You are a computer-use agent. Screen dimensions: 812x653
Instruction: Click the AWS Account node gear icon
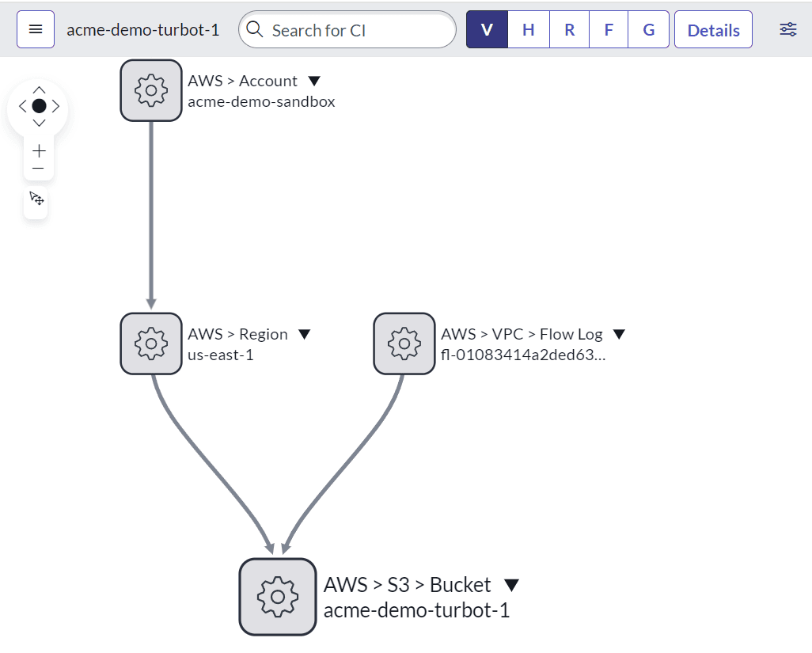[x=150, y=89]
